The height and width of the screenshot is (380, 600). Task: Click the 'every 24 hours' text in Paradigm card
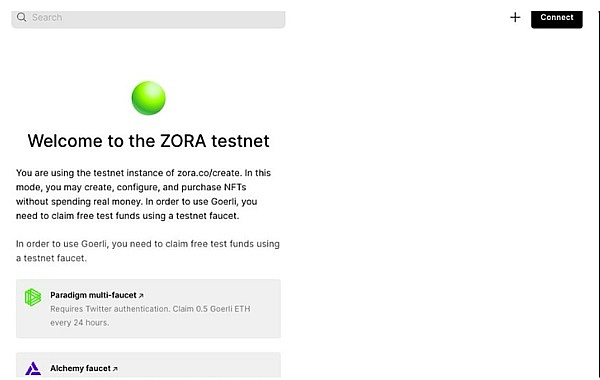[80, 323]
